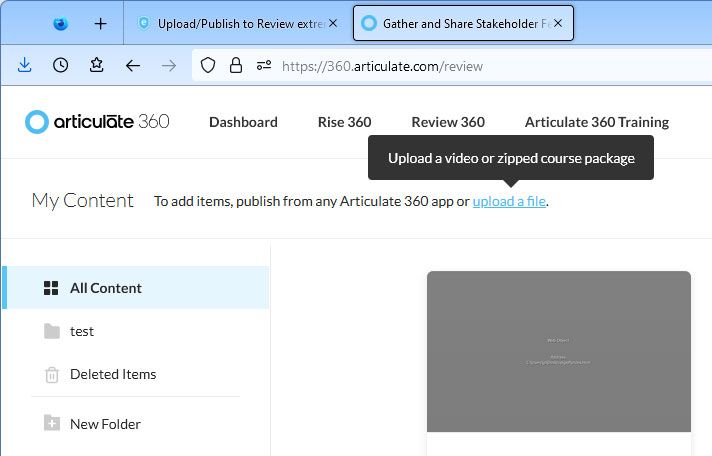View site security padlock info
This screenshot has height=456, width=712.
click(x=236, y=65)
